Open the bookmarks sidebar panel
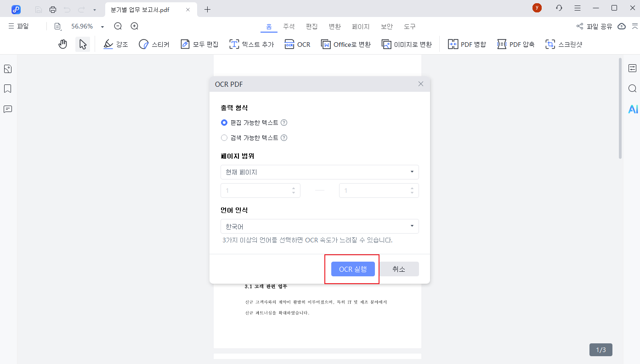This screenshot has height=364, width=640. [x=8, y=89]
